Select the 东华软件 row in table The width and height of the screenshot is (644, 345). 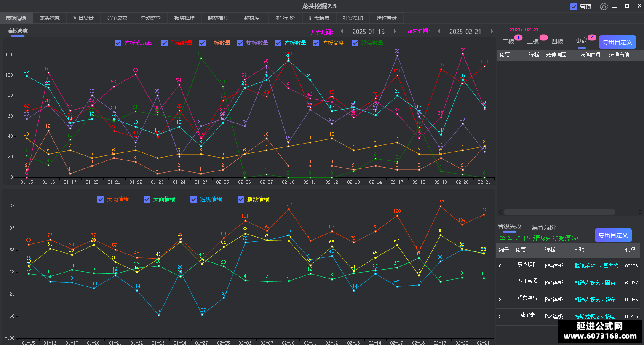point(568,266)
